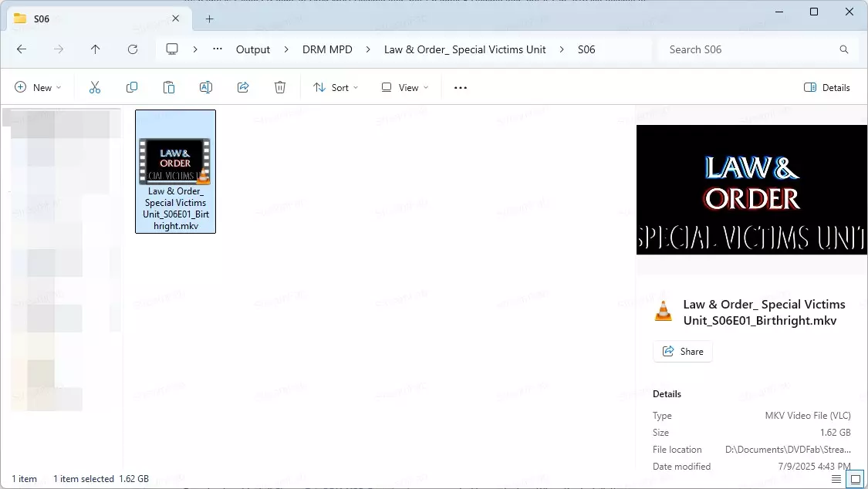This screenshot has width=868, height=489.
Task: Cut the selected file
Action: [95, 87]
